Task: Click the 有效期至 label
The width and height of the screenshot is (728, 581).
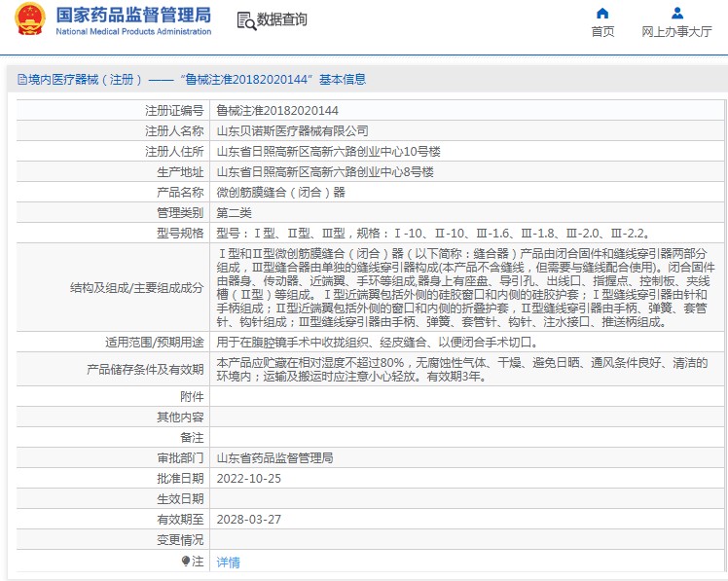Action: (181, 520)
